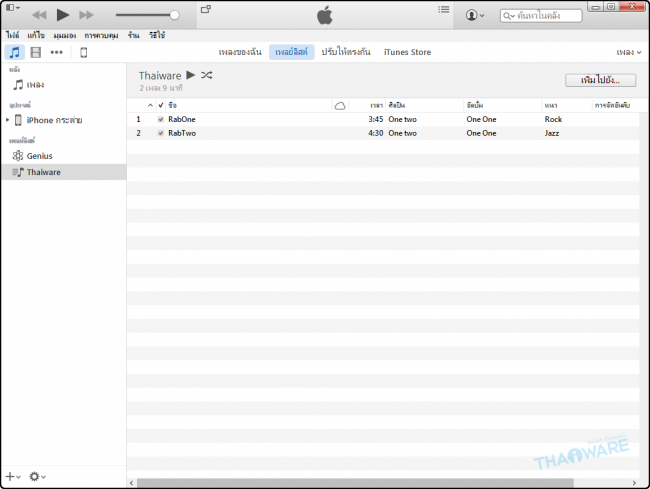The width and height of the screenshot is (650, 489).
Task: Switch to the เพลงของฉัน (My Music) tab
Action: [x=240, y=52]
